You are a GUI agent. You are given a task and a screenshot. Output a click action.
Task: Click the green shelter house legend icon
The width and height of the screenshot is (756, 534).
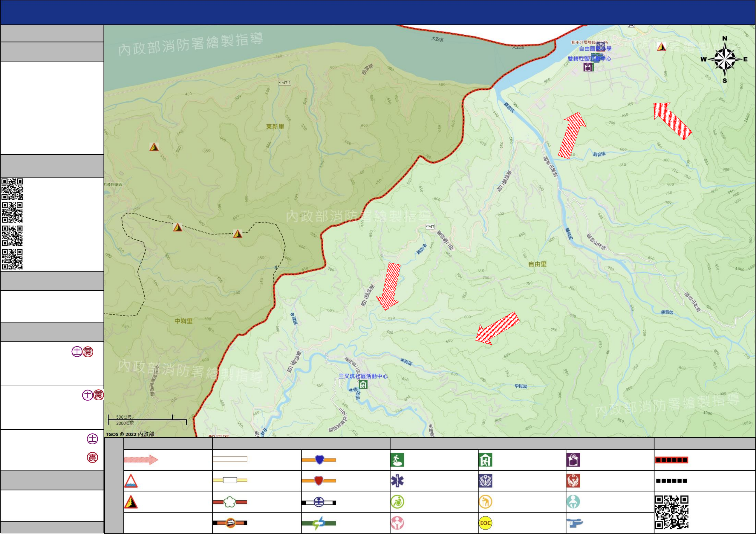coord(486,460)
